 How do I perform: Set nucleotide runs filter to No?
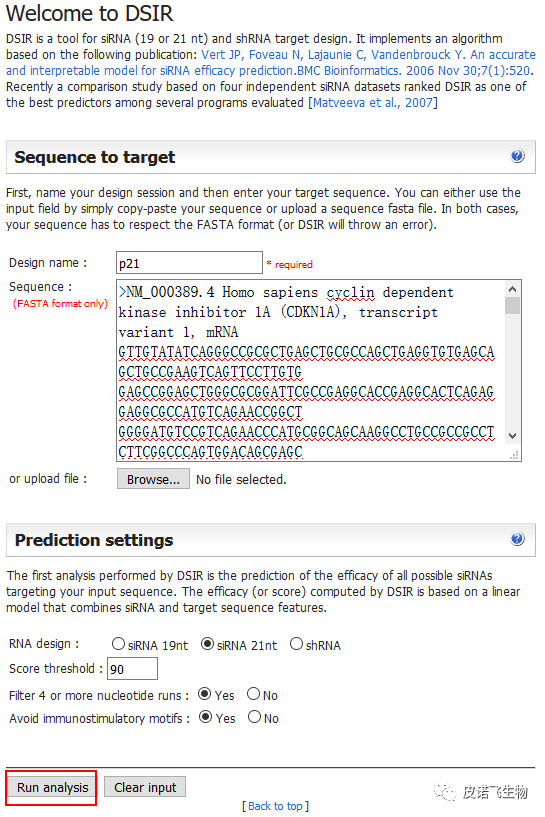(x=254, y=694)
